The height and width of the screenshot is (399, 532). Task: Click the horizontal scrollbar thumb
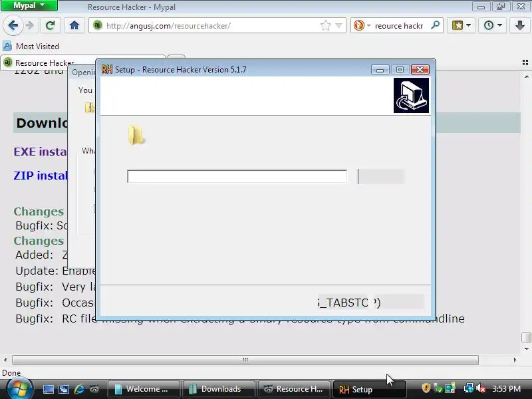pyautogui.click(x=245, y=360)
